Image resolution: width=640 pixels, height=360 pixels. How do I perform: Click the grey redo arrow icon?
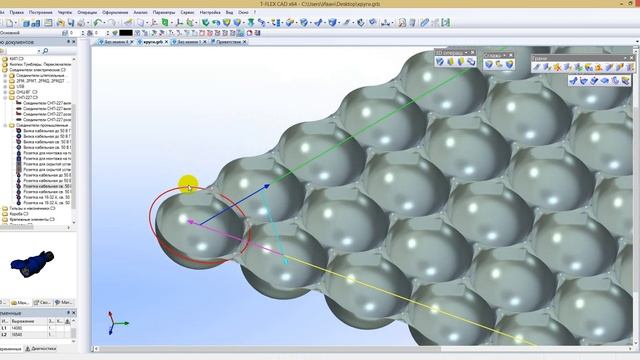tap(111, 23)
